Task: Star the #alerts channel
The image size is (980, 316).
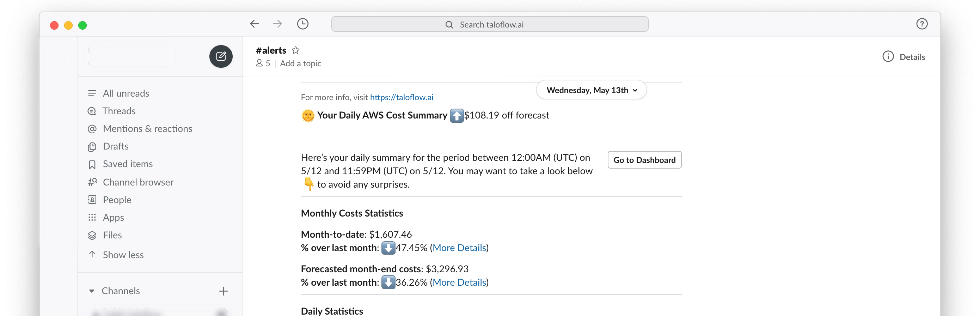Action: [x=296, y=50]
